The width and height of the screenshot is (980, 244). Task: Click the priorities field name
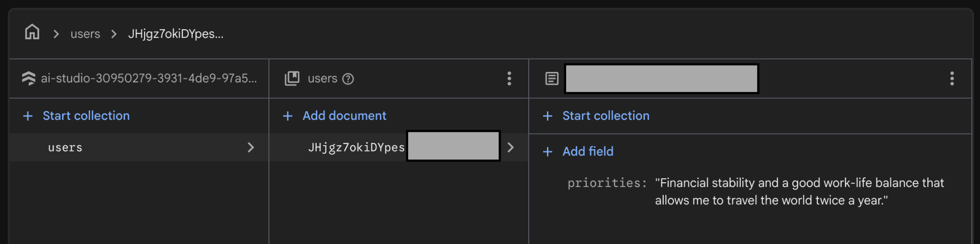607,183
